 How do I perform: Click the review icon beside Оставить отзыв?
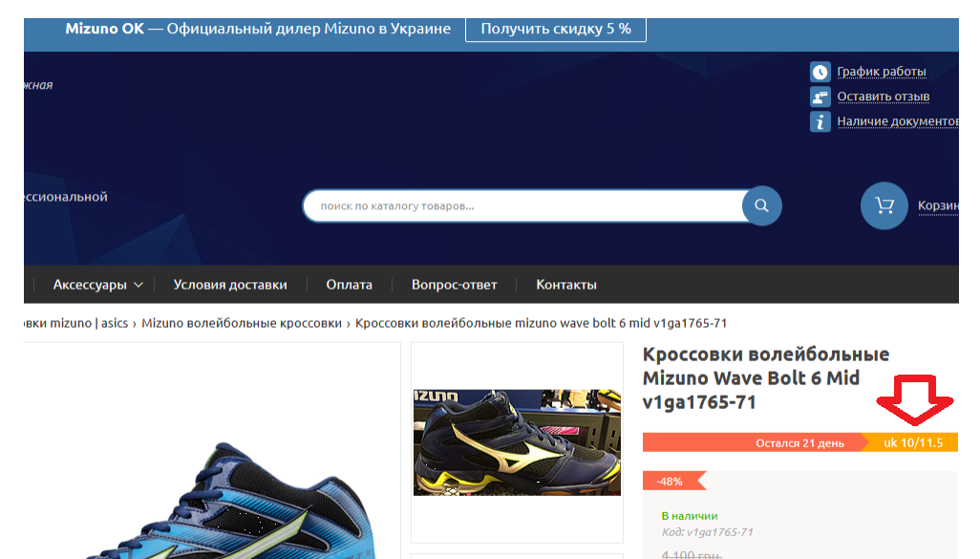tap(820, 97)
